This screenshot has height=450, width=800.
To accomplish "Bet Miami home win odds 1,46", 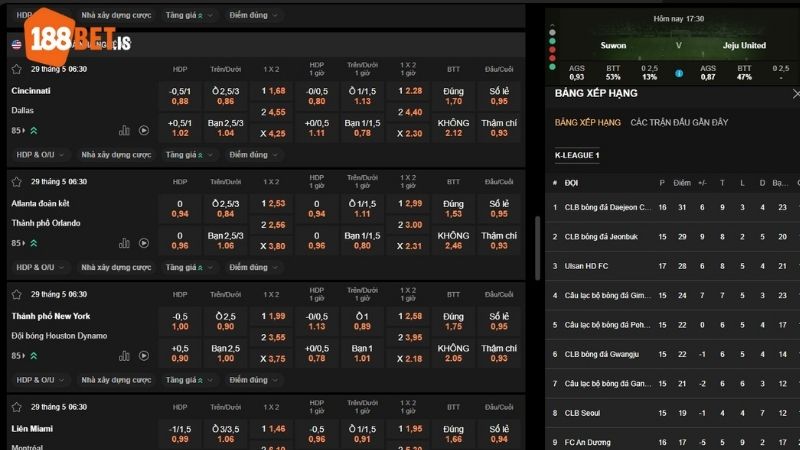I will [x=272, y=429].
